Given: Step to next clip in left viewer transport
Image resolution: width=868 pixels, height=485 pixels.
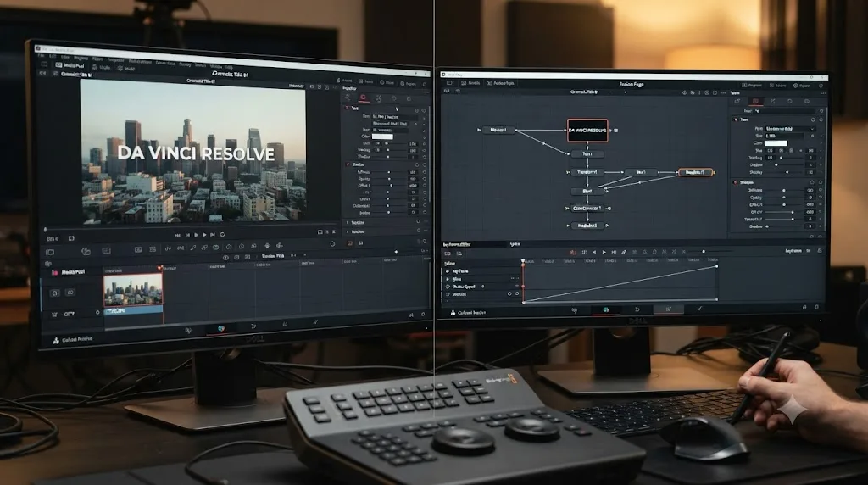Looking at the screenshot, I should click(213, 235).
